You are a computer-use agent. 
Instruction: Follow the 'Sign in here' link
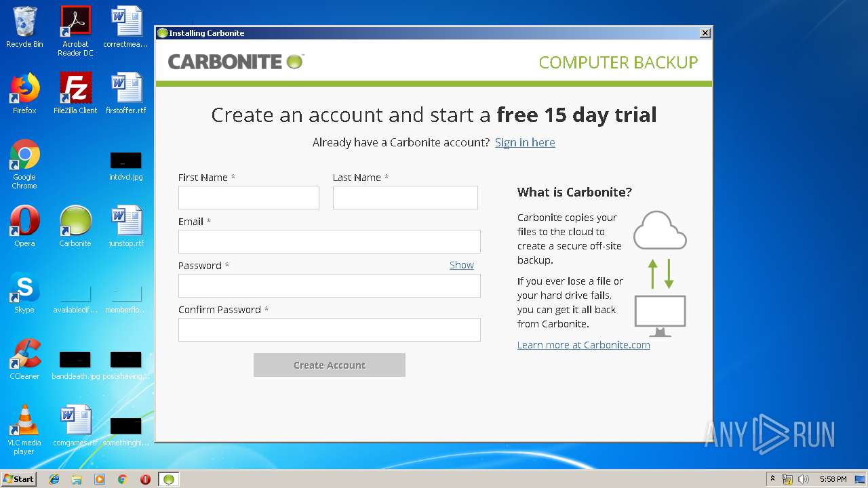pyautogui.click(x=525, y=142)
